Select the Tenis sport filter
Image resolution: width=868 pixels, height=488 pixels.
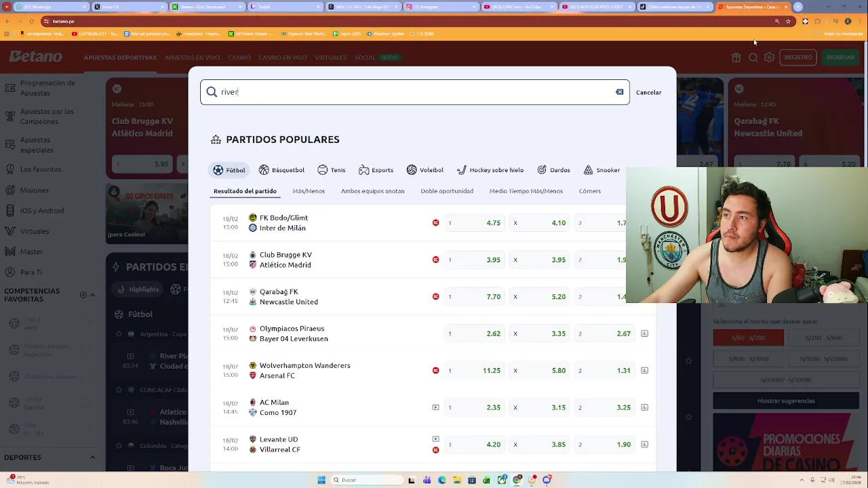point(332,170)
